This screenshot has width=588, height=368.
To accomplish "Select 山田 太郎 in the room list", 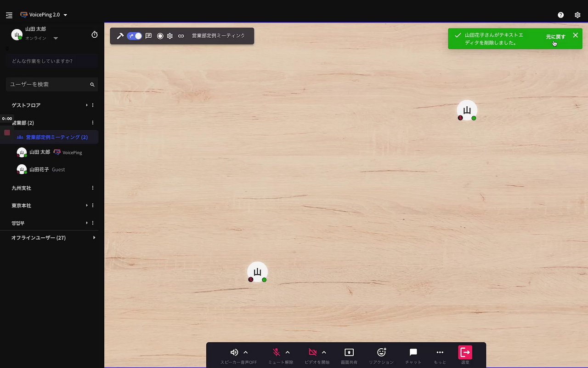I will coord(51,152).
